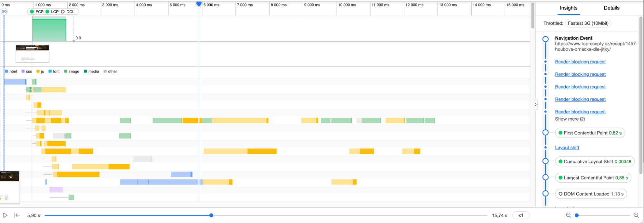Click the play button in playback bar
Image resolution: width=644 pixels, height=223 pixels.
5,215
